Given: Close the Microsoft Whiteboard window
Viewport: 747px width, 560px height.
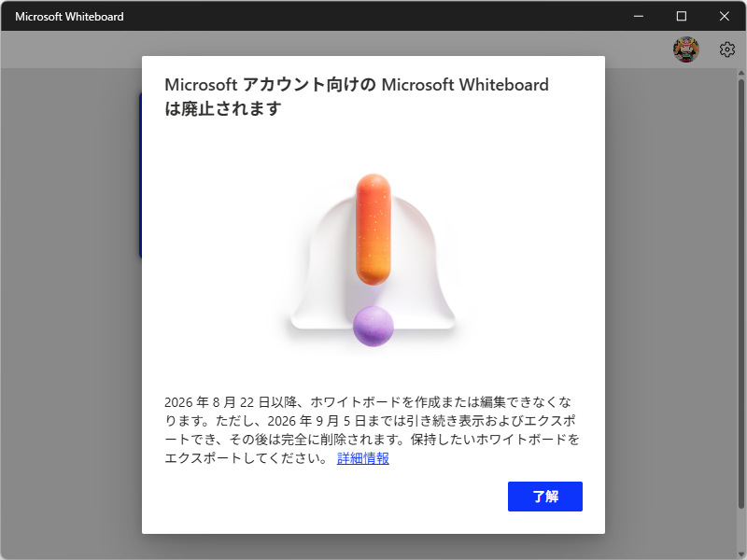Looking at the screenshot, I should coord(725,16).
